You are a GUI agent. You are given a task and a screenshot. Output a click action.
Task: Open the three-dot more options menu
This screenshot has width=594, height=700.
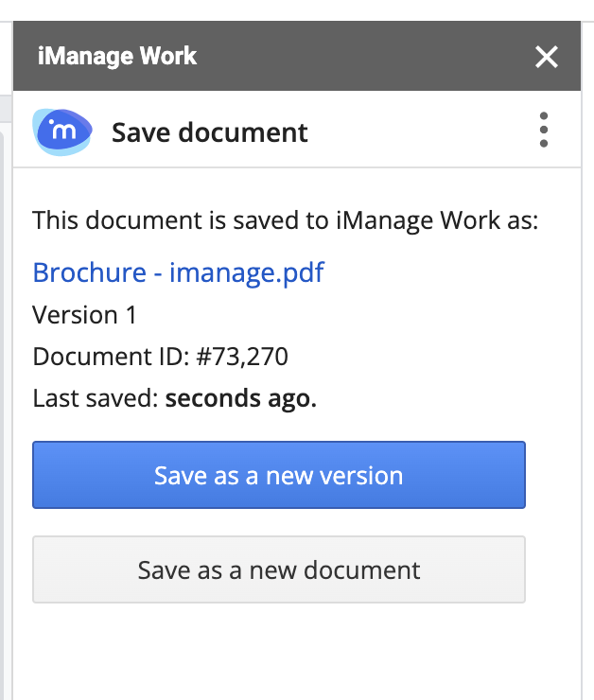[543, 130]
